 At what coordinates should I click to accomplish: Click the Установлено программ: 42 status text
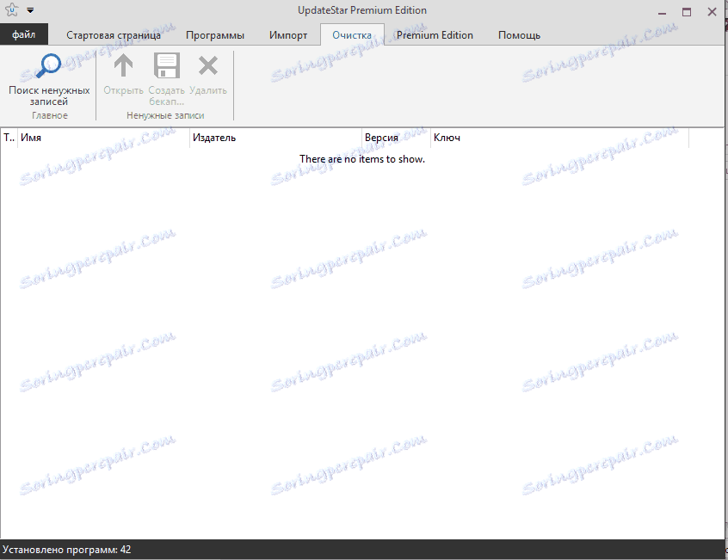[67, 550]
